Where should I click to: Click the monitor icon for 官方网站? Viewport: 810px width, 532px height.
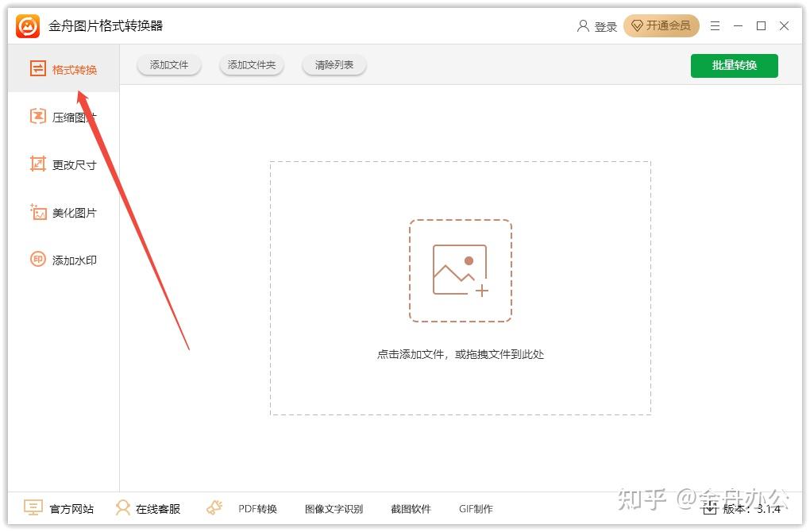(x=33, y=507)
